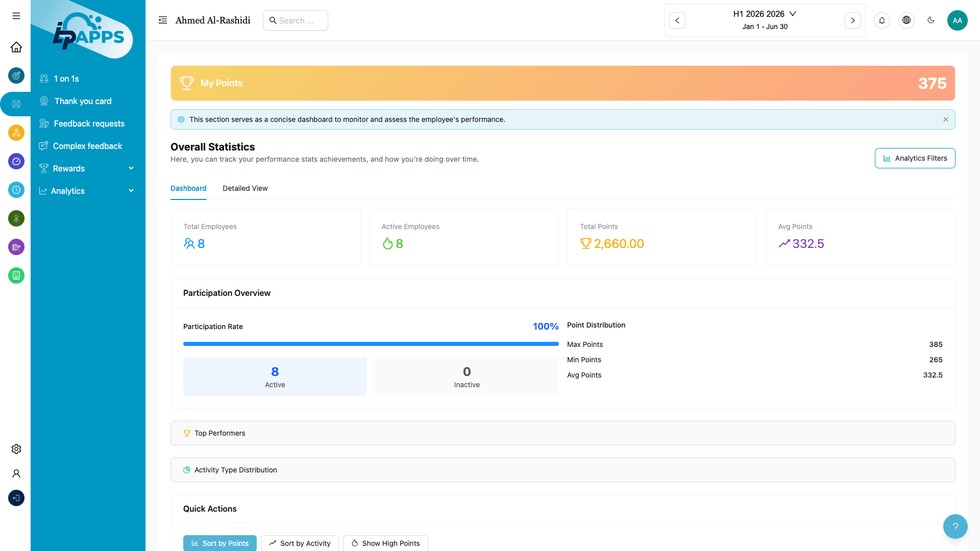980x551 pixels.
Task: Open Feedback requests in the sidebar
Action: pyautogui.click(x=88, y=123)
